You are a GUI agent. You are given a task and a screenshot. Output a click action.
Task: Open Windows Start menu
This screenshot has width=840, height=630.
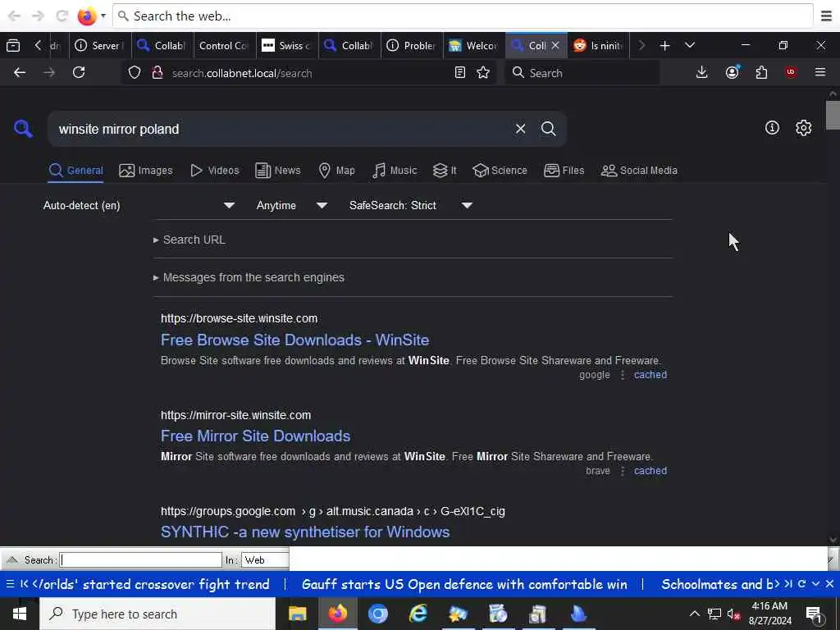pyautogui.click(x=20, y=614)
